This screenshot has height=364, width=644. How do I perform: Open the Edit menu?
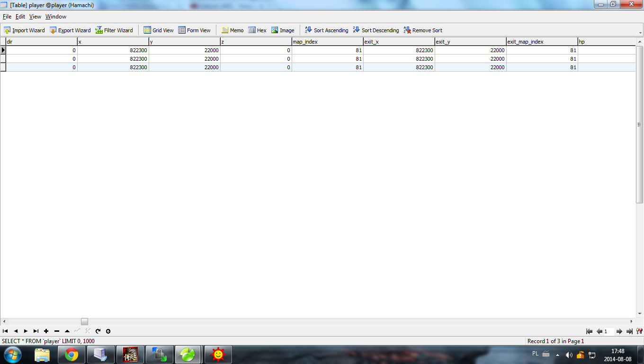click(x=20, y=17)
